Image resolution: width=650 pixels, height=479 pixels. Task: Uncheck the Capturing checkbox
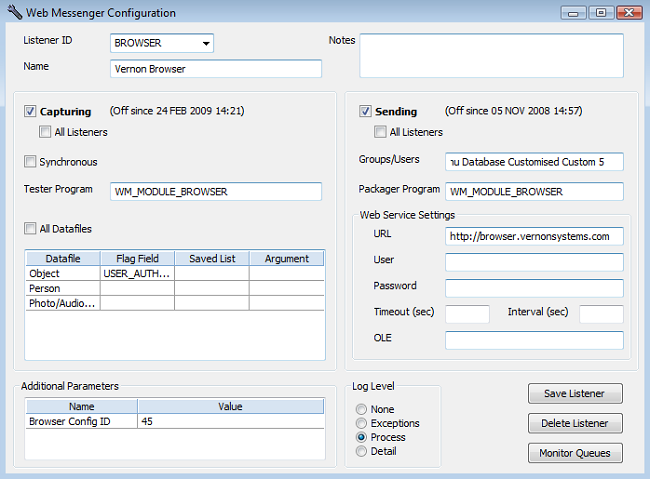pyautogui.click(x=30, y=111)
